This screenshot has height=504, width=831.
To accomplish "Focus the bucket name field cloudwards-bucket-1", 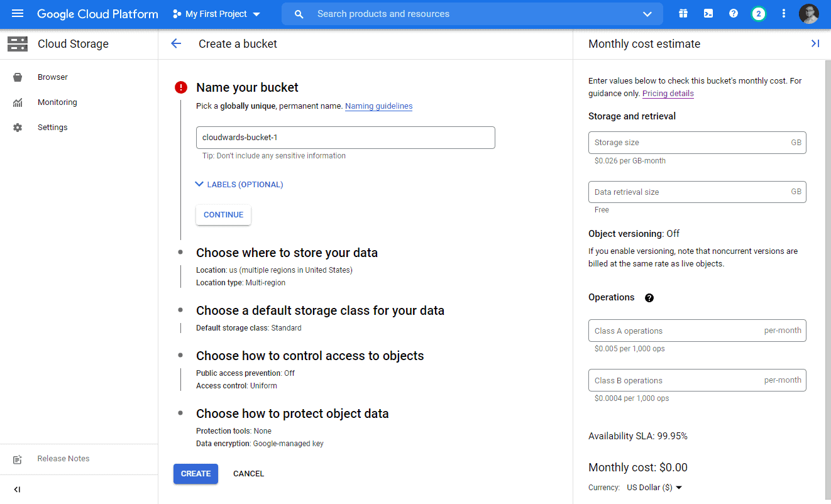I will (x=345, y=138).
